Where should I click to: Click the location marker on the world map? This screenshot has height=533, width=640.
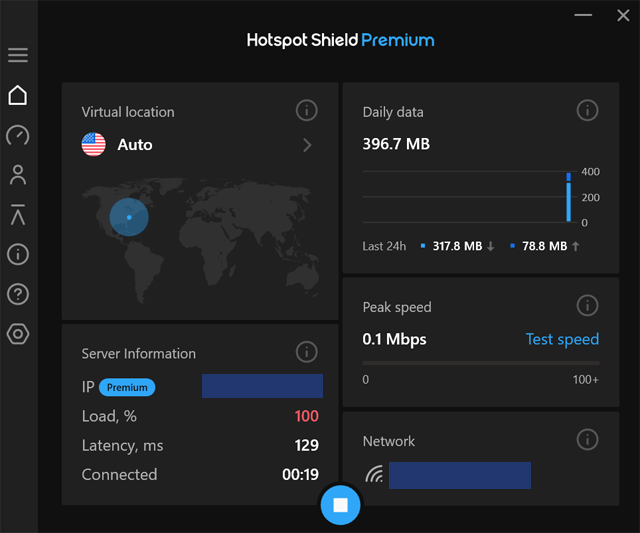[x=129, y=217]
